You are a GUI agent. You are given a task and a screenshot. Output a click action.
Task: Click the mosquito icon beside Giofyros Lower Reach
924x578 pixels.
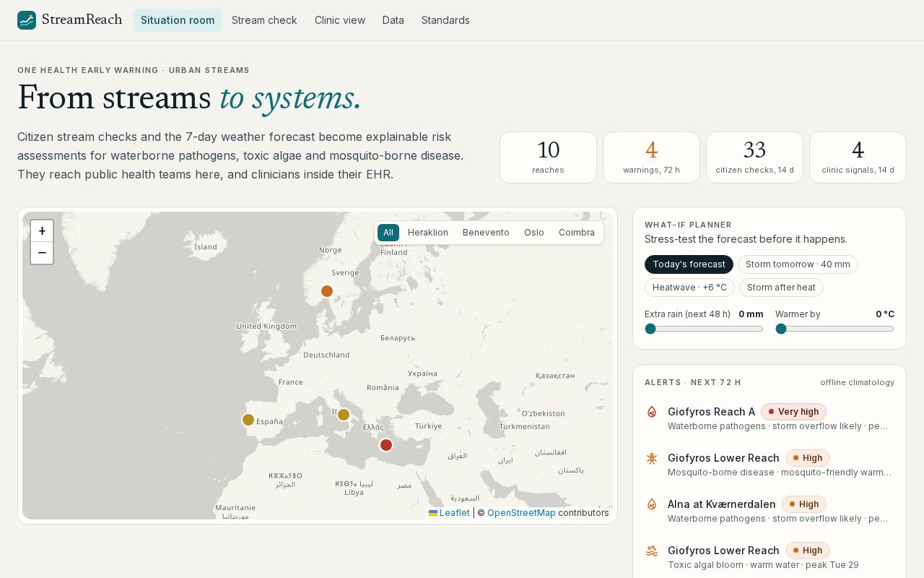652,458
